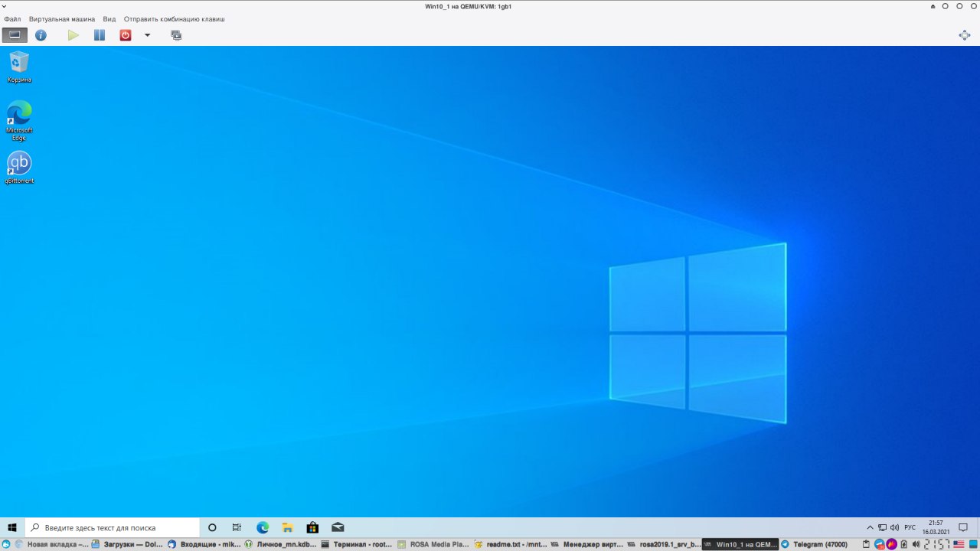Image resolution: width=980 pixels, height=551 pixels.
Task: Select the Корзина desktop icon
Action: [x=19, y=67]
